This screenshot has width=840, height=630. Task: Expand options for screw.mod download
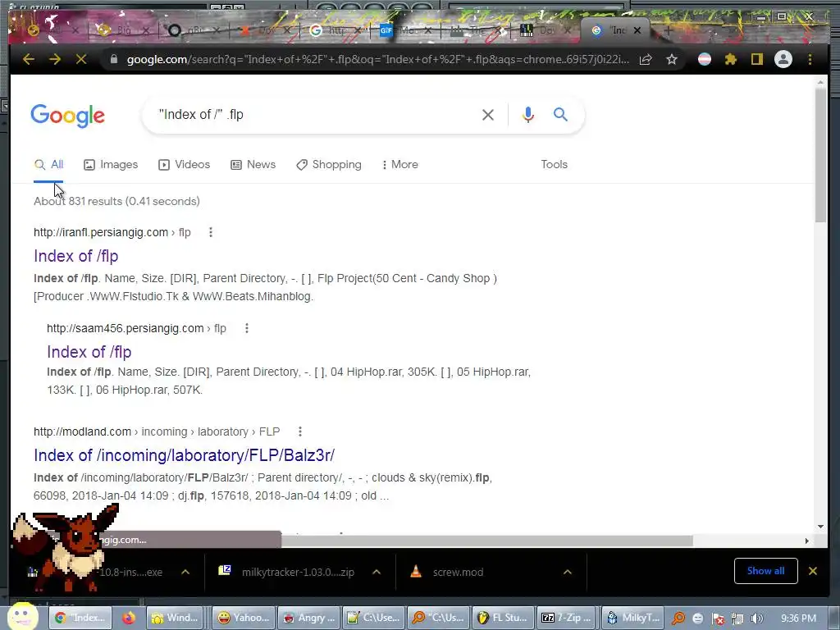(x=568, y=572)
